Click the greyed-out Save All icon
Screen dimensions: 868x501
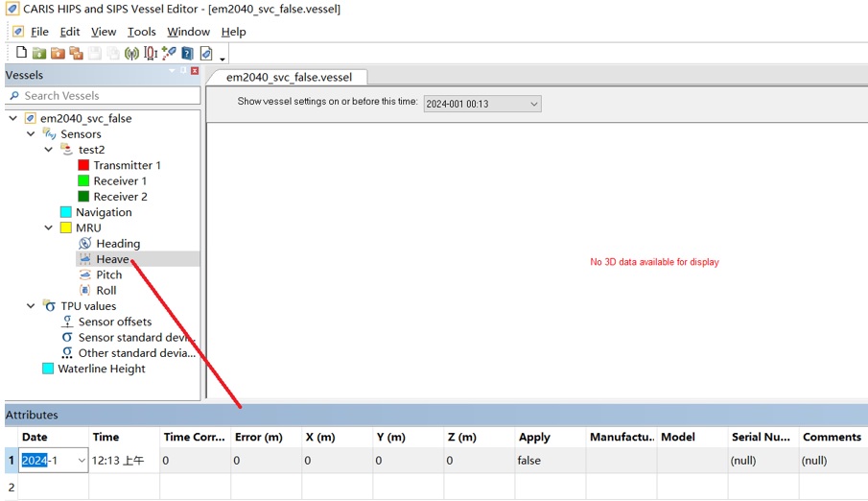coord(113,53)
